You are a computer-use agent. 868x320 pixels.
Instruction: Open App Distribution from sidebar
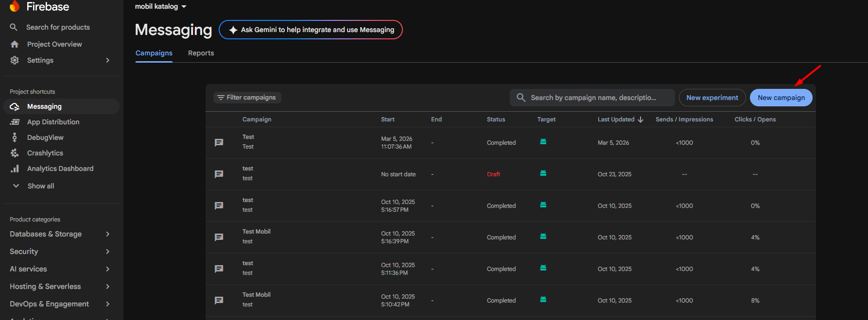tap(53, 122)
